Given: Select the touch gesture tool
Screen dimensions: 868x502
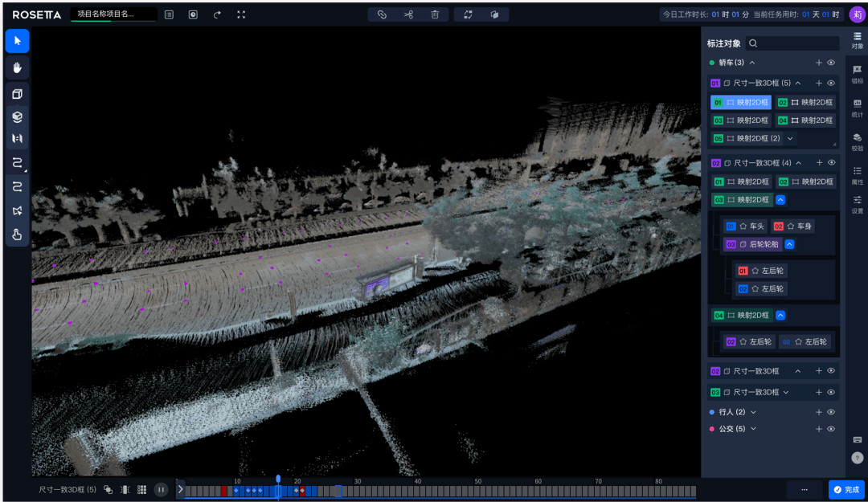Looking at the screenshot, I should (x=17, y=235).
